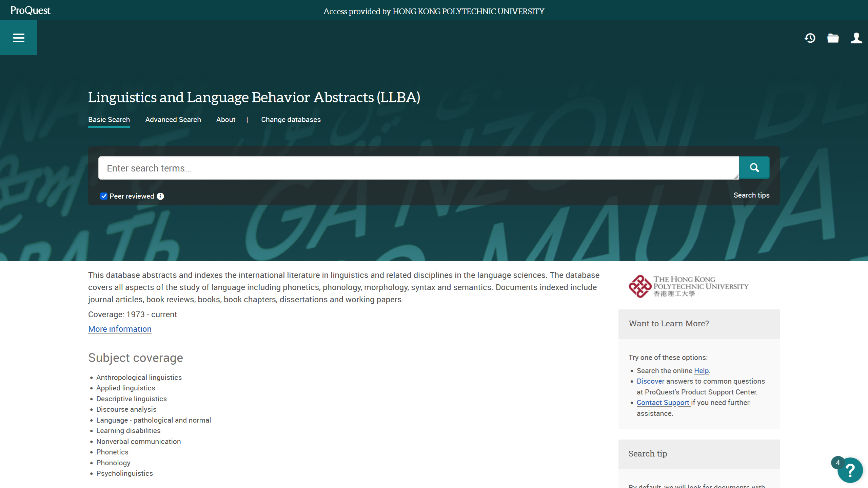Viewport: 868px width, 488px height.
Task: Click 'Psycholinguistics' list item
Action: click(124, 473)
